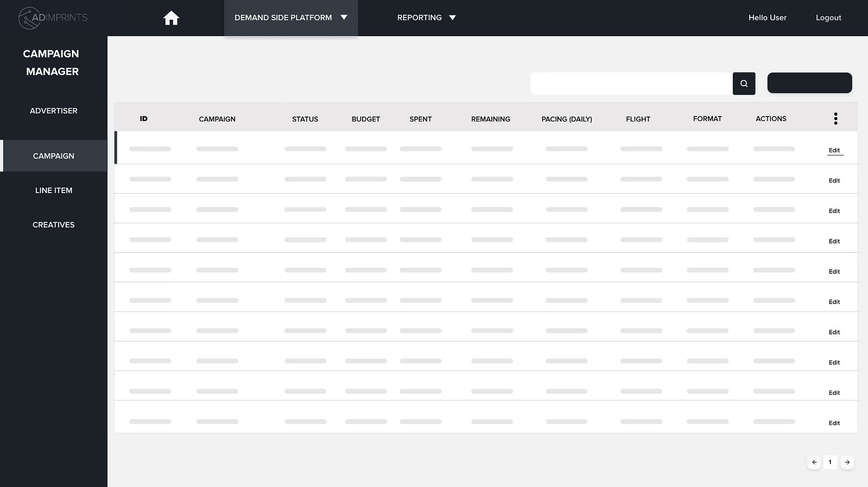Sort by the Pacing (Daily) column header
The height and width of the screenshot is (487, 868).
[x=566, y=119]
